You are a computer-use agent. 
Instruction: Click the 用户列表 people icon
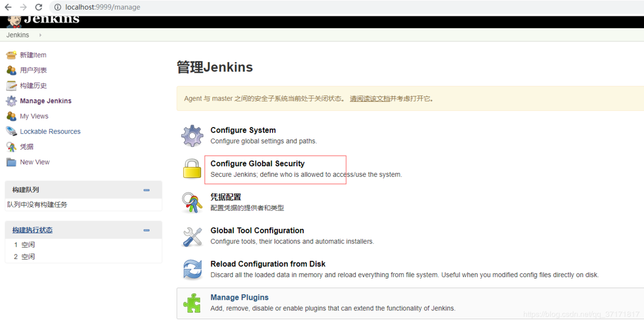click(x=11, y=70)
